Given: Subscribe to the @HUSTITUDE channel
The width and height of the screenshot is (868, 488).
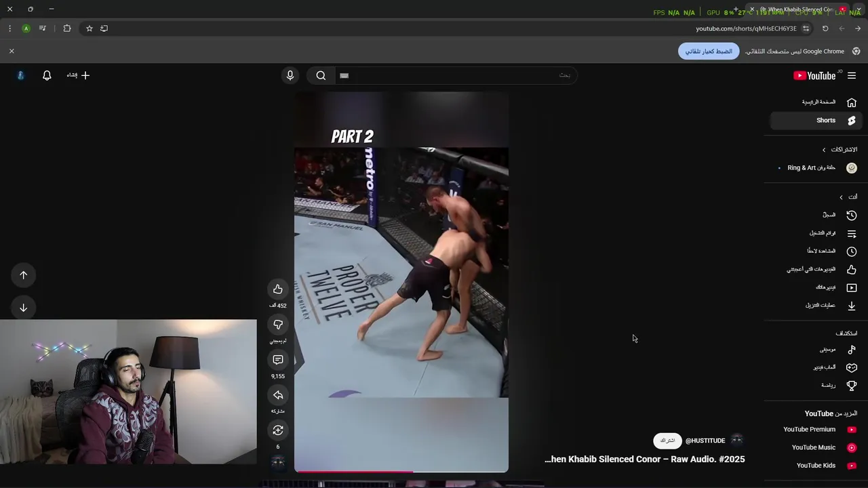Looking at the screenshot, I should [668, 441].
